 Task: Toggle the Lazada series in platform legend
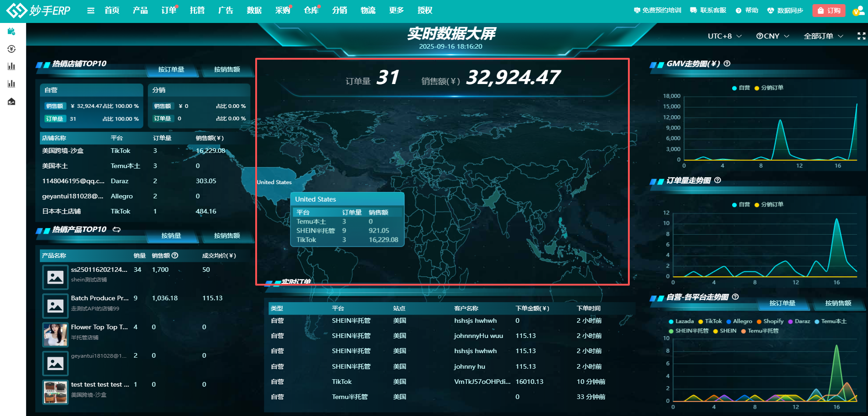click(x=681, y=321)
